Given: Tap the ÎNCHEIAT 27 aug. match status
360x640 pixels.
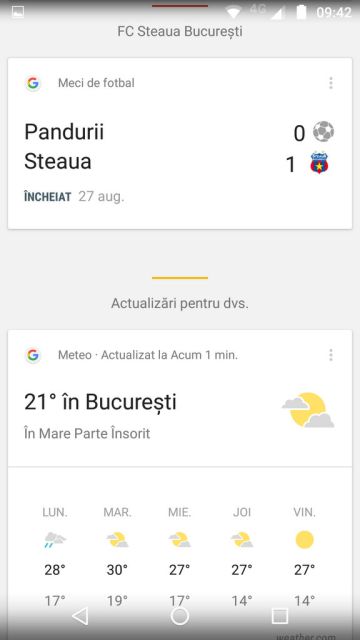Looking at the screenshot, I should (x=74, y=197).
